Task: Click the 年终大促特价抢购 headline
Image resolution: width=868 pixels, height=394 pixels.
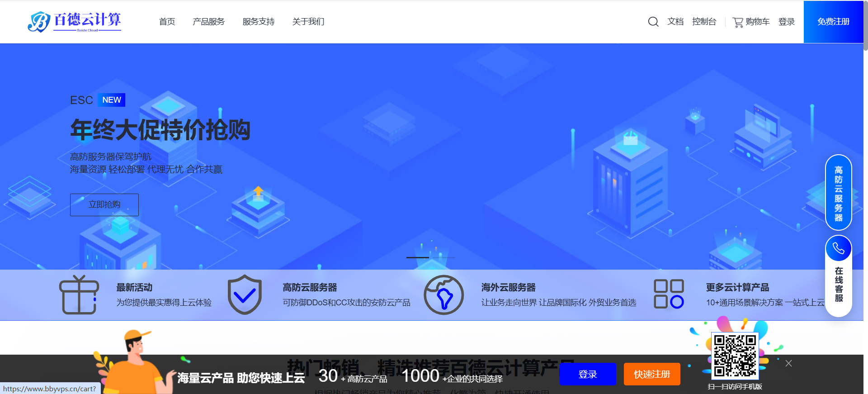Action: pos(160,130)
